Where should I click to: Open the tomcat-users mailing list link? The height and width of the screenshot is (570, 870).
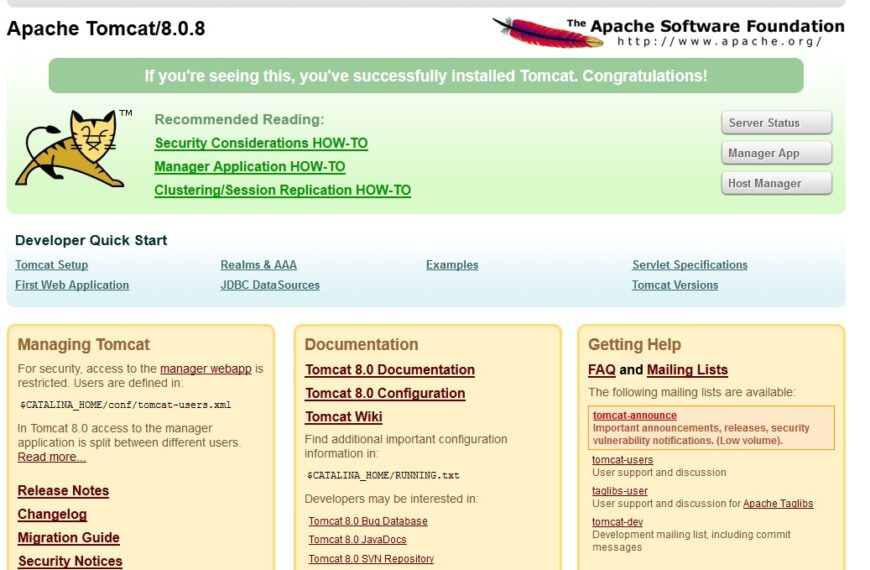point(623,460)
